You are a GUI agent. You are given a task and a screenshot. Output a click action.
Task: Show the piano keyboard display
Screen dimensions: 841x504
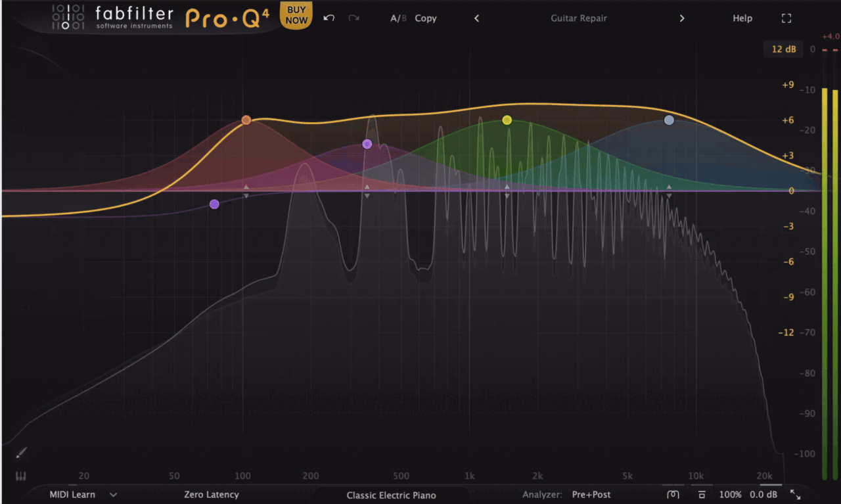coord(20,476)
